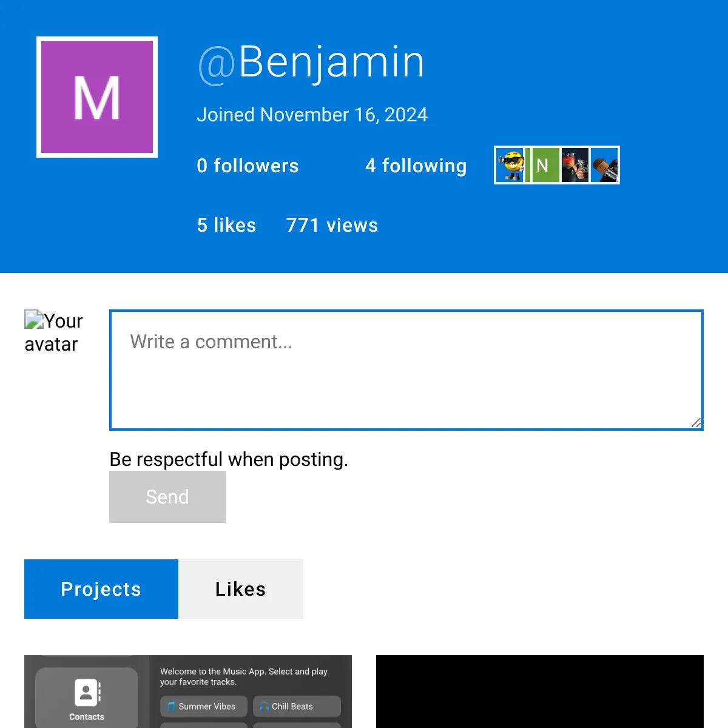
Task: Click the Chill Beats headphones icon
Action: click(264, 706)
